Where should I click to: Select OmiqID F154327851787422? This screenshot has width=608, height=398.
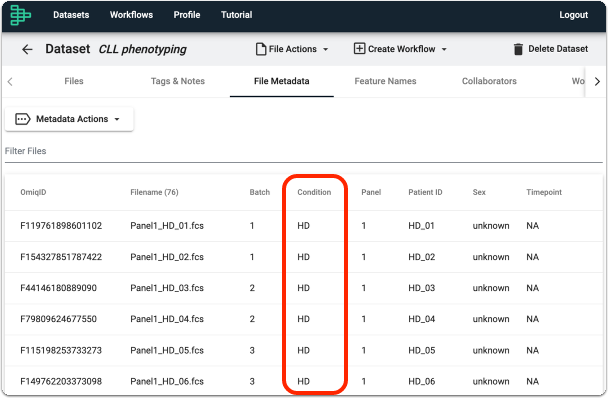click(61, 257)
